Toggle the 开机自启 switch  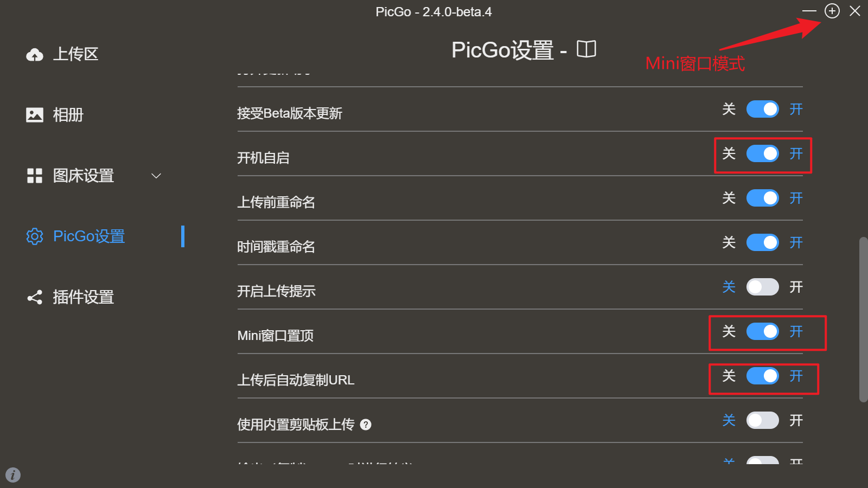pyautogui.click(x=763, y=153)
